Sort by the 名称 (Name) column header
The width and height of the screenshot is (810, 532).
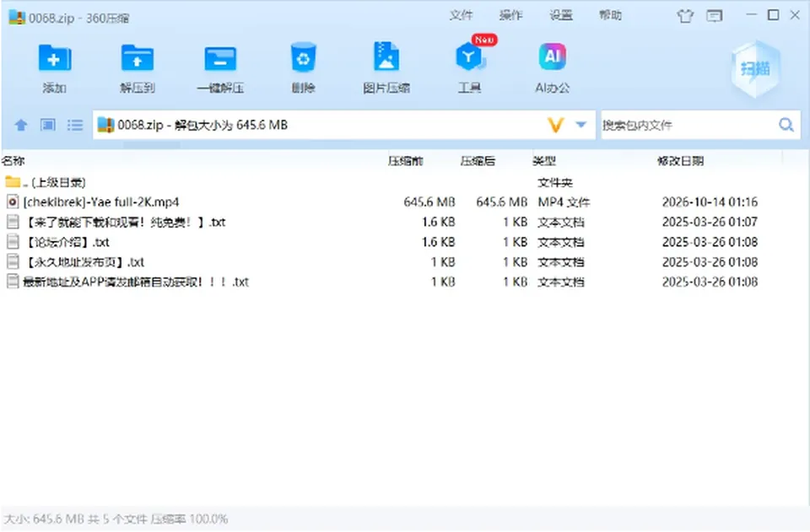click(13, 161)
